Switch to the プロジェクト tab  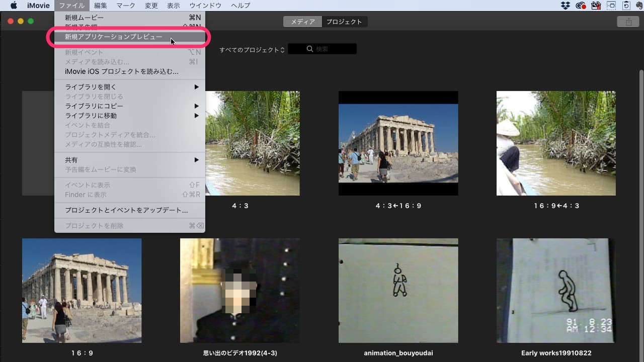pyautogui.click(x=344, y=22)
